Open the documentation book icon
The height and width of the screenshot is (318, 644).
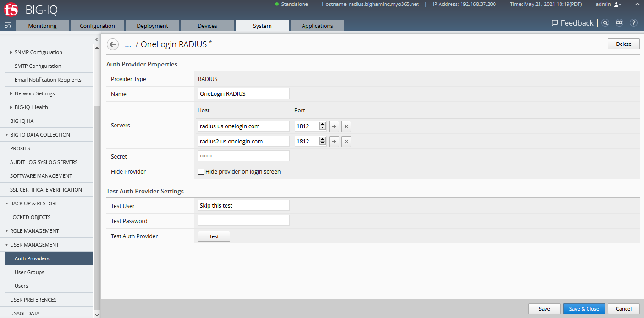(x=619, y=23)
